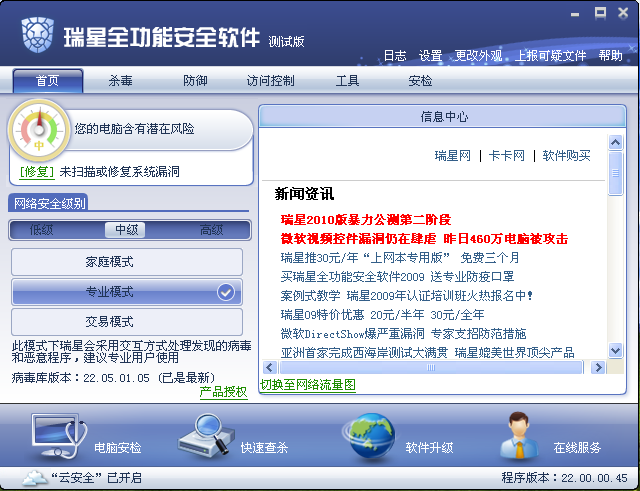This screenshot has width=640, height=491.
Task: Click the vertical scrollbar thumb
Action: 616,173
